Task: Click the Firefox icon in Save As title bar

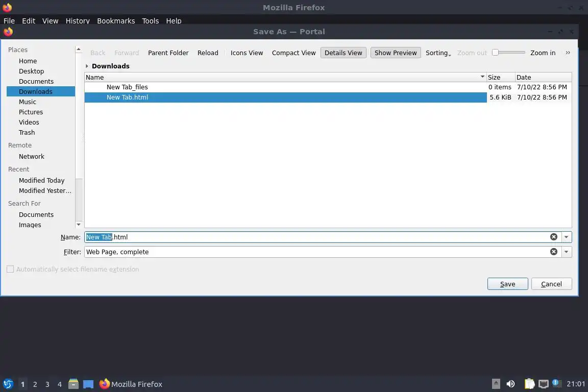Action: tap(8, 32)
